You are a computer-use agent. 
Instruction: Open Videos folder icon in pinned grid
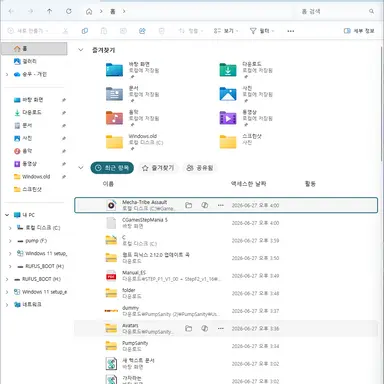(228, 118)
